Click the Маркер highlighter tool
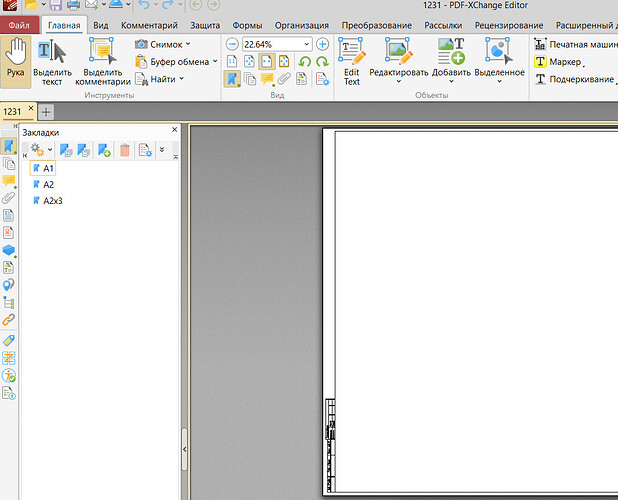Image resolution: width=618 pixels, height=500 pixels. (558, 62)
